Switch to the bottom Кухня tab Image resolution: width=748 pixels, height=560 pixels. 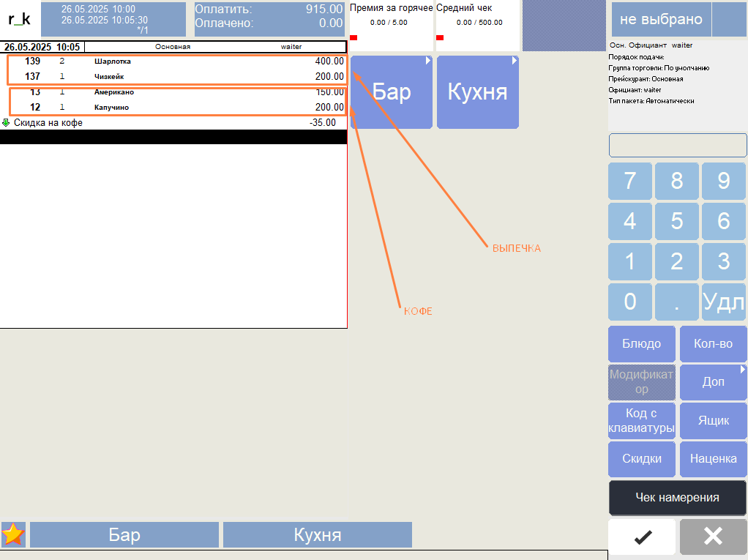317,534
